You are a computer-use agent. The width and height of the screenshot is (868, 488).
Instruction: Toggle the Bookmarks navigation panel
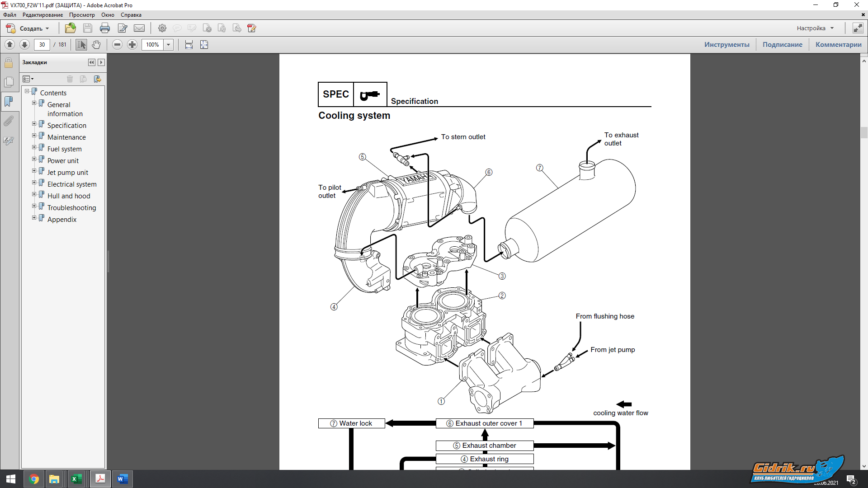9,101
